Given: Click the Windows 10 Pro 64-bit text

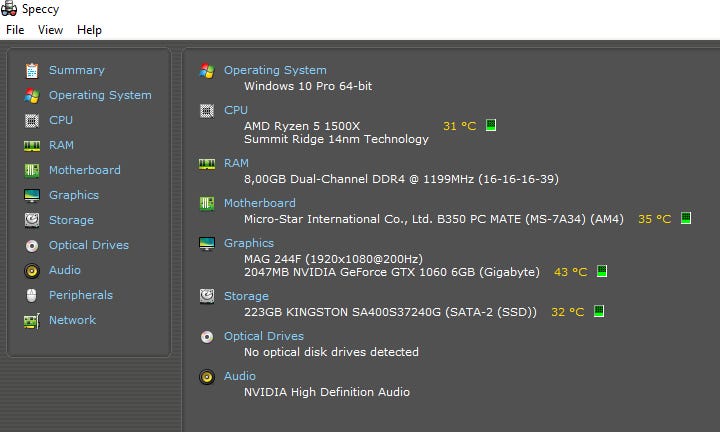Looking at the screenshot, I should (308, 86).
